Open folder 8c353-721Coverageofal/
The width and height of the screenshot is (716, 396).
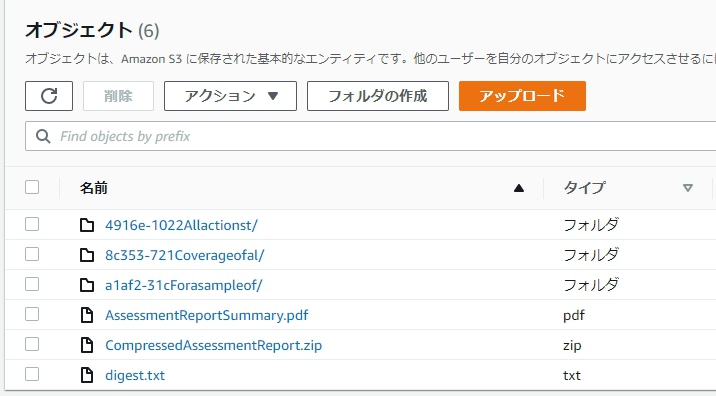click(184, 255)
